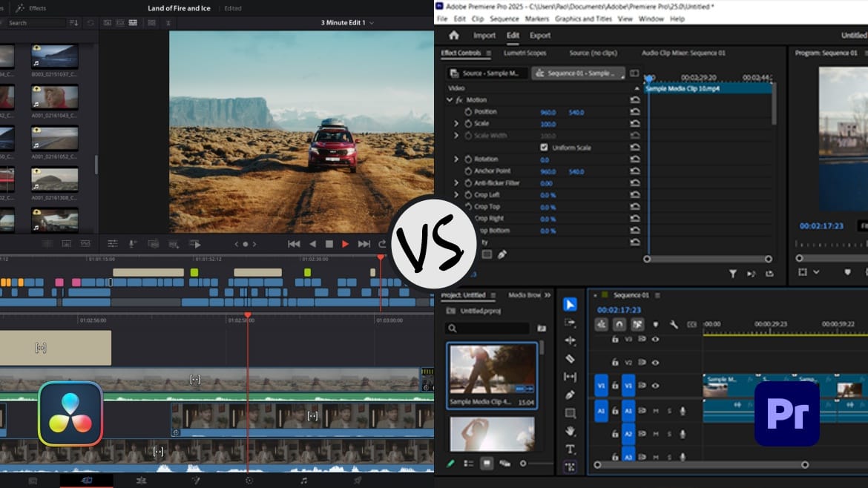Screen dimensions: 868x488
Task: Click the Export workspace button
Action: pos(540,36)
